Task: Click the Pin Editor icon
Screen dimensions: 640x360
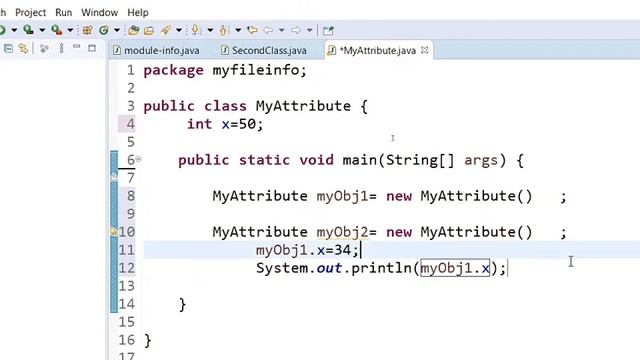Action: pos(328,30)
